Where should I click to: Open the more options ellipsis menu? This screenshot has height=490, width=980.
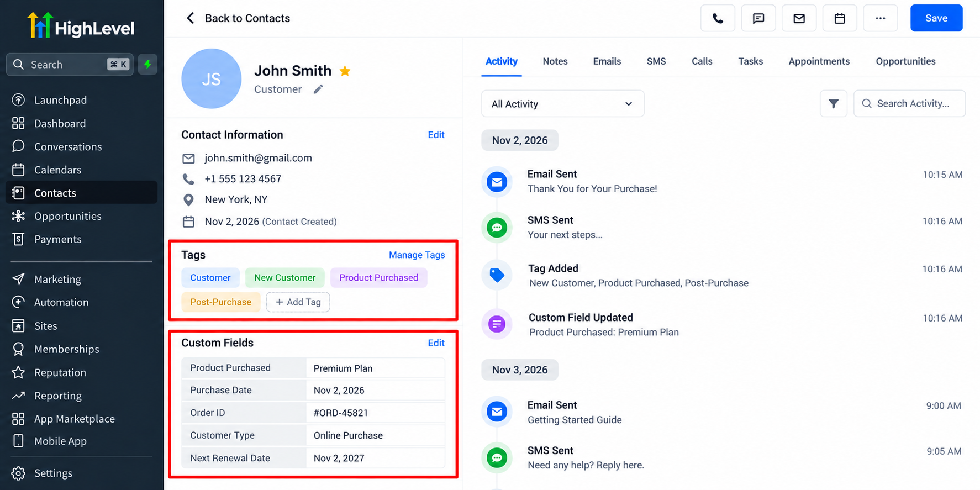tap(881, 18)
